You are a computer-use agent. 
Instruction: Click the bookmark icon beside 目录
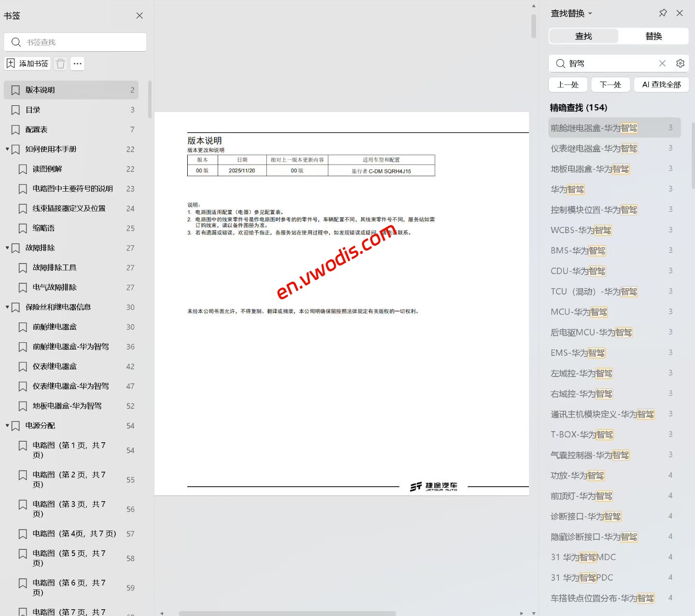(14, 110)
